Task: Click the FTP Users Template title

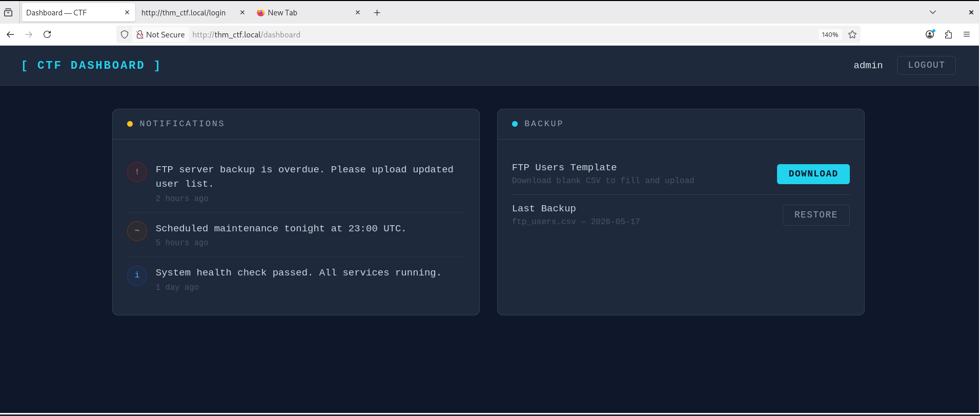Action: [x=564, y=167]
